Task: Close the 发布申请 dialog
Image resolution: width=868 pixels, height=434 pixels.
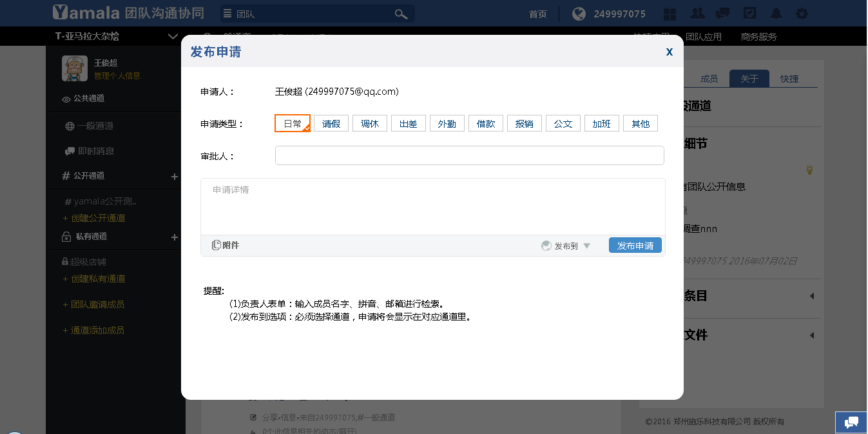Action: pos(670,52)
